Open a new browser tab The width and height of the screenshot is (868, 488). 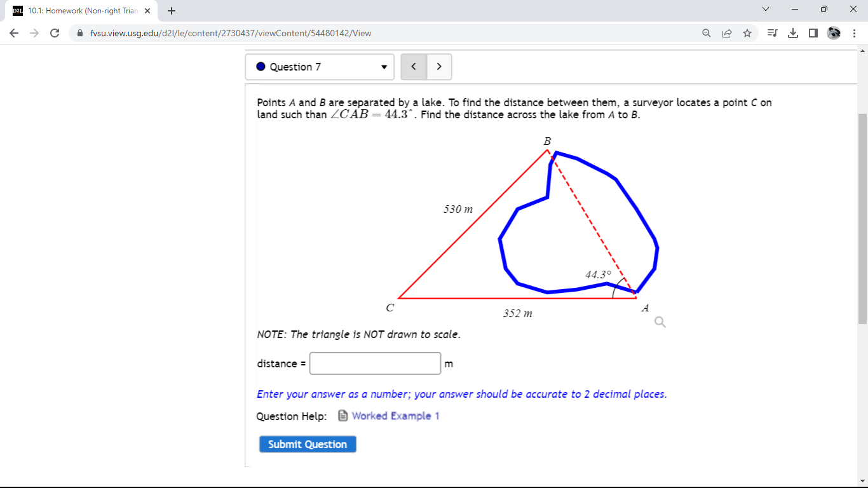171,10
